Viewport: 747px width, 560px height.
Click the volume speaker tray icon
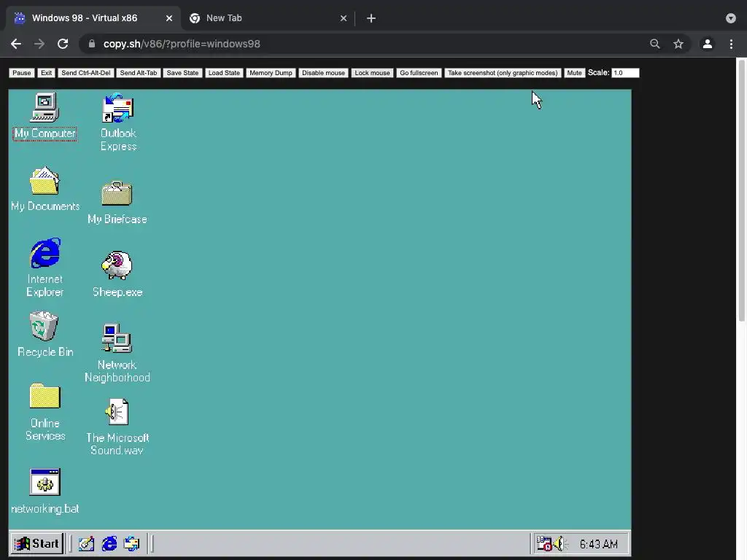[x=560, y=543]
